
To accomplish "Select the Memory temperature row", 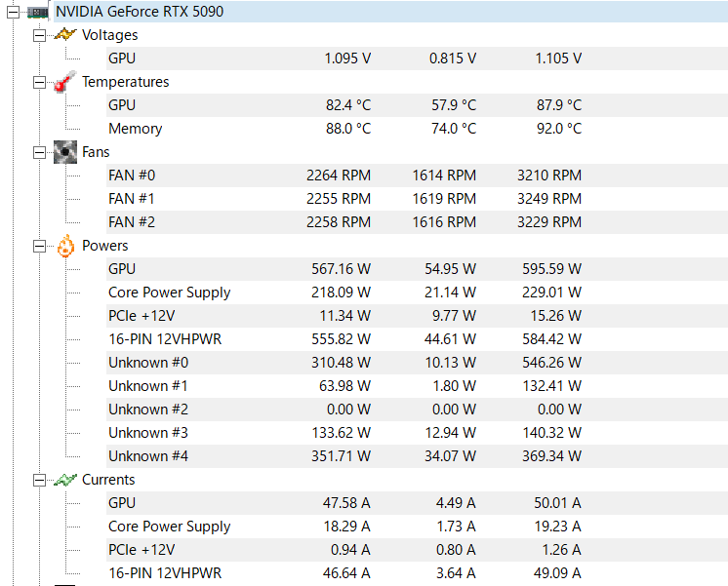I will click(x=417, y=129).
